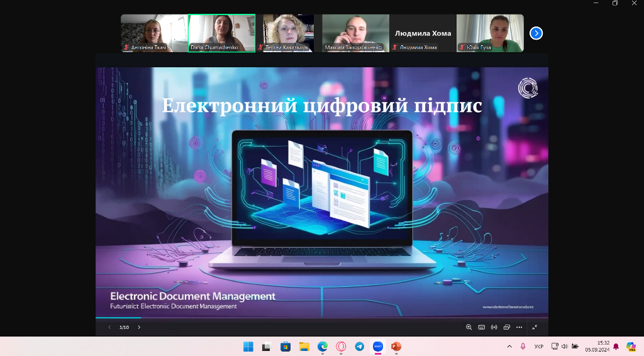Show hidden system tray icons chevron
The width and height of the screenshot is (644, 356).
pos(509,346)
